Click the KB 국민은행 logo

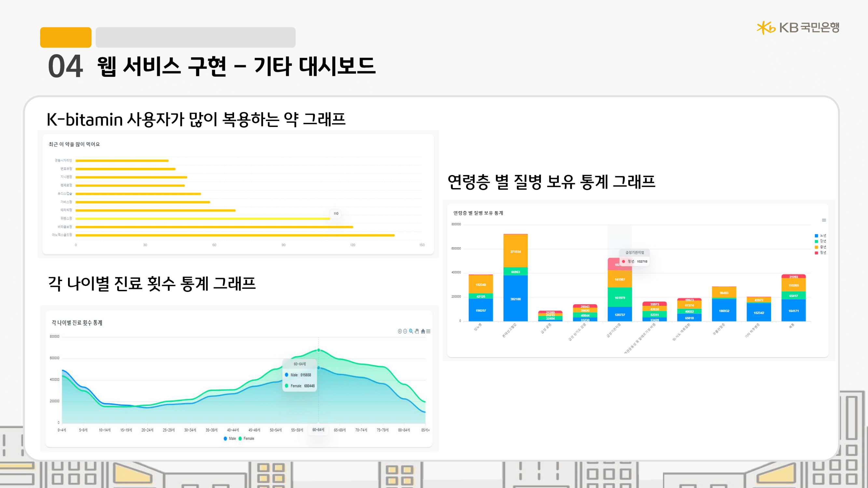(798, 28)
